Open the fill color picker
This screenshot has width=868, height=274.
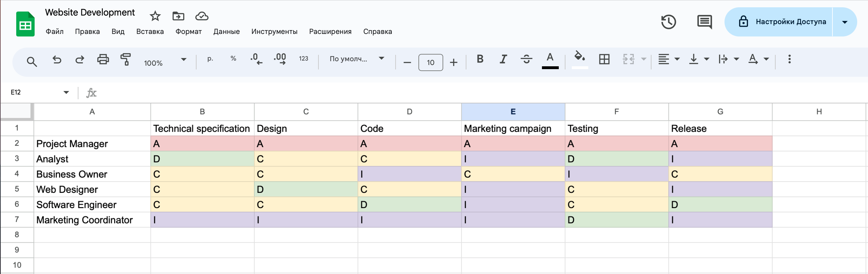[579, 60]
